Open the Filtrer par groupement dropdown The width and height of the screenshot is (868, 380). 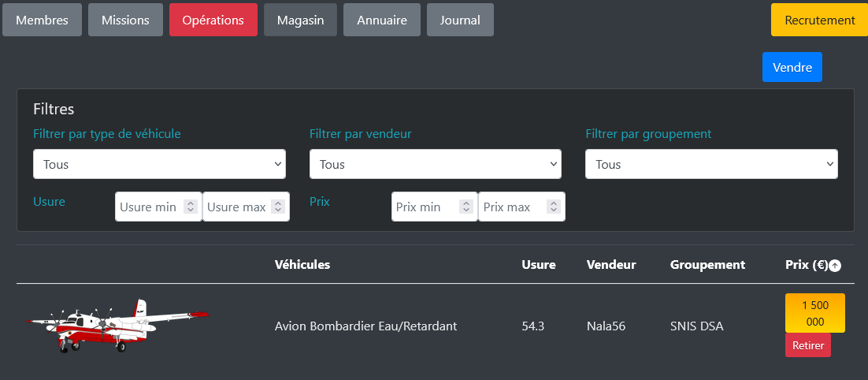tap(711, 164)
